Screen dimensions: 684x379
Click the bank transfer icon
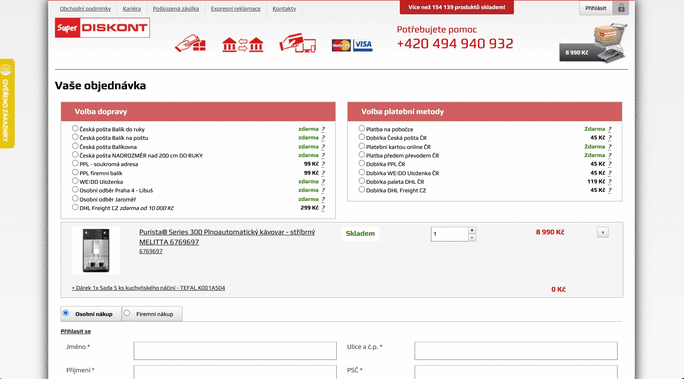tap(243, 44)
